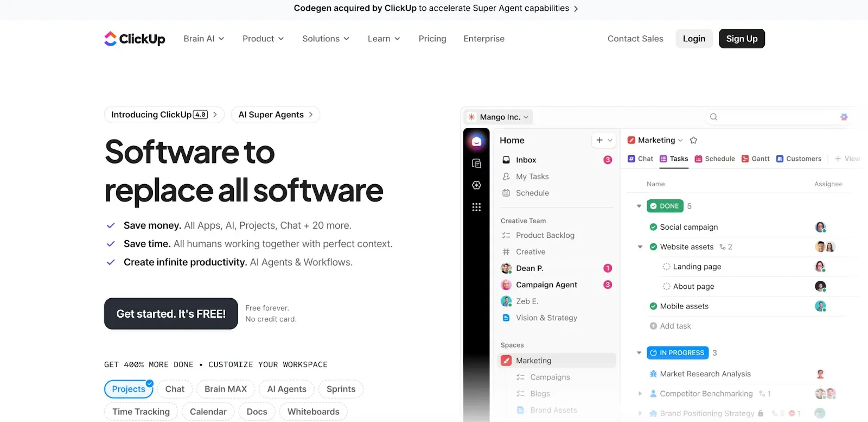Collapse the DONE task group

point(639,206)
